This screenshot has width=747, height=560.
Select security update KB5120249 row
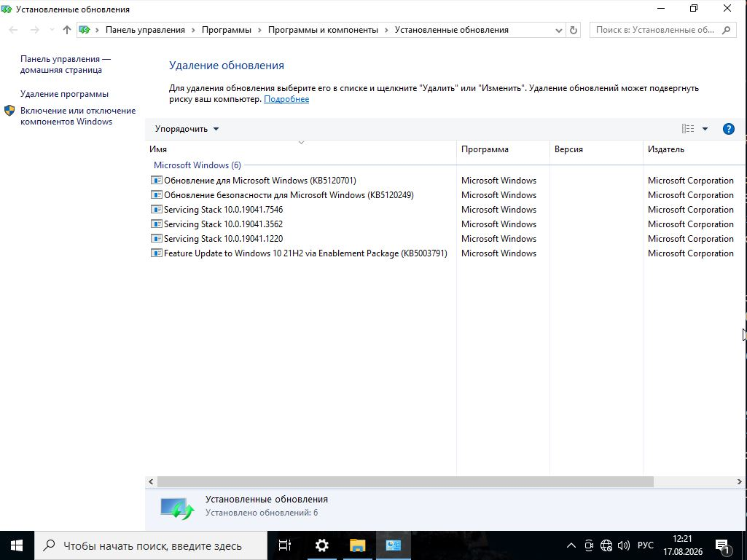click(445, 194)
